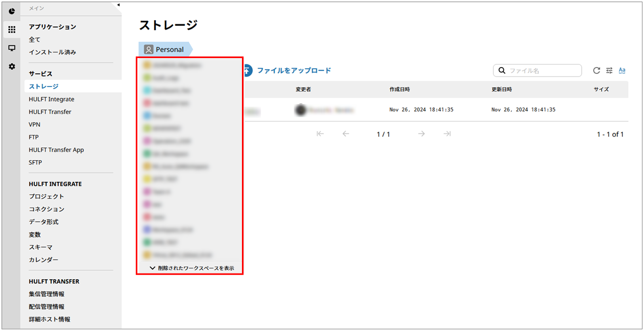Collapse the sidebar using the small arrow
Image resolution: width=644 pixels, height=331 pixels.
[118, 5]
